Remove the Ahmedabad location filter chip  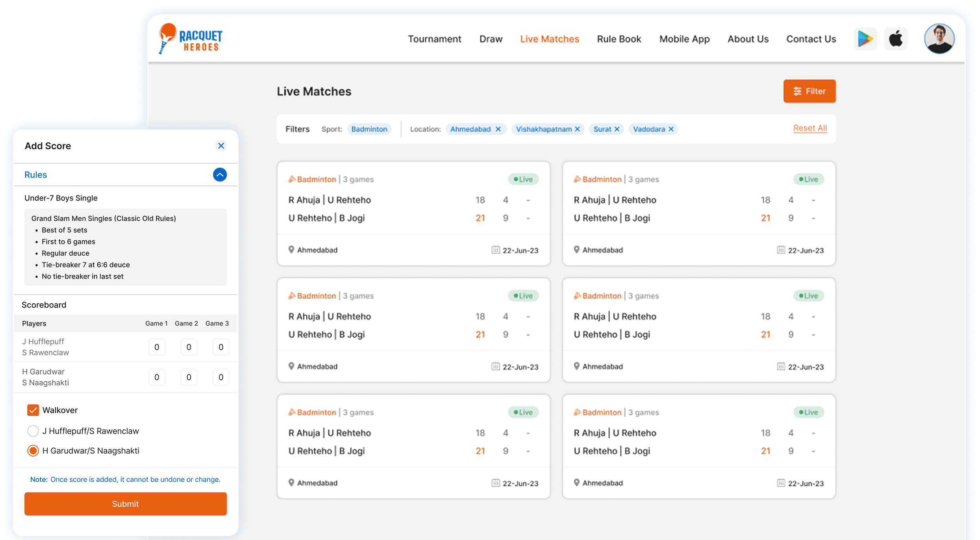(x=498, y=129)
